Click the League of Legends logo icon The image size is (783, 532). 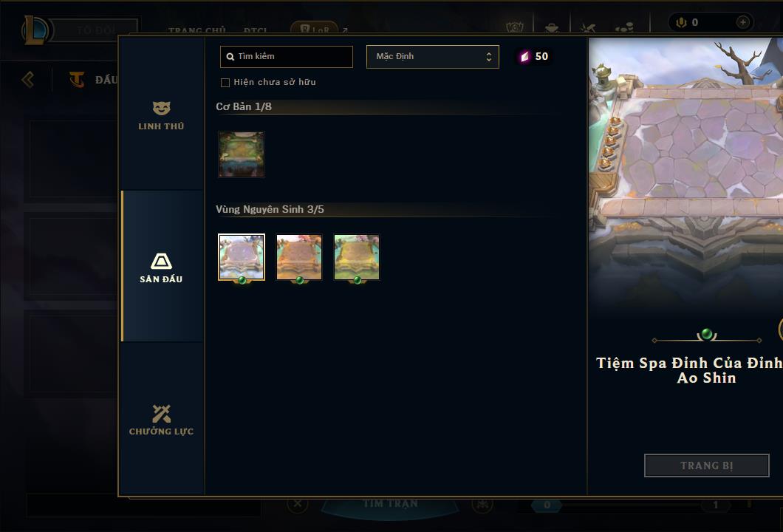tap(35, 30)
